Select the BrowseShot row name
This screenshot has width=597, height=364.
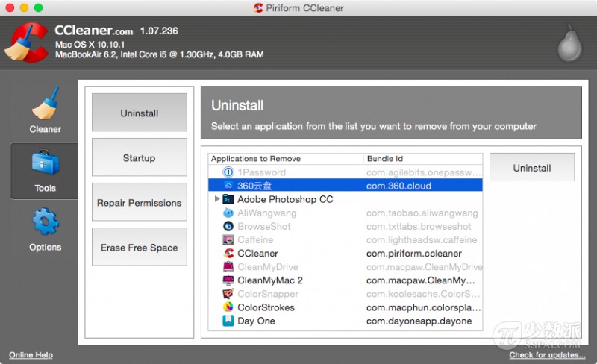(x=264, y=227)
